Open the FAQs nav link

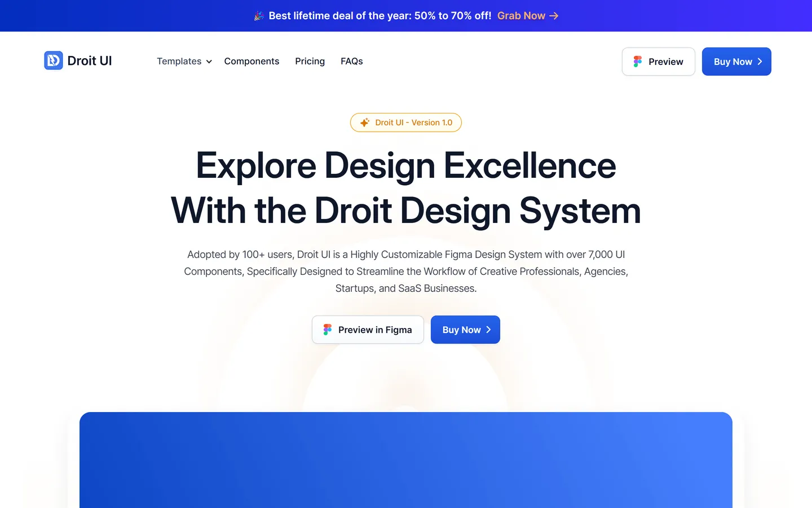tap(351, 61)
